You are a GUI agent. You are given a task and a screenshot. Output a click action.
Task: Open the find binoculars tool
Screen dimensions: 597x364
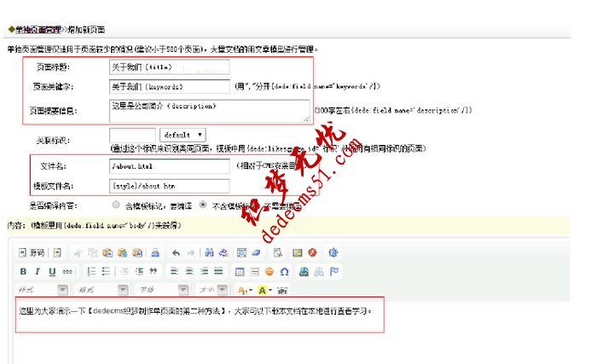pos(209,252)
